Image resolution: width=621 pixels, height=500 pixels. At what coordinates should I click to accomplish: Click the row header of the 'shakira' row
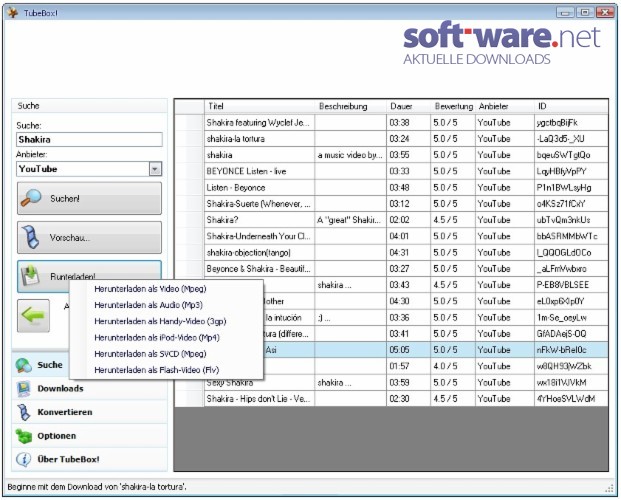(189, 155)
